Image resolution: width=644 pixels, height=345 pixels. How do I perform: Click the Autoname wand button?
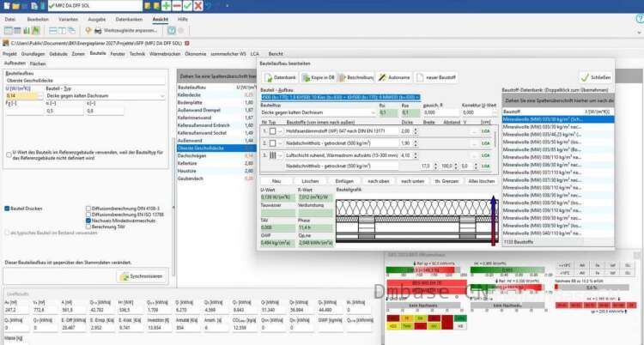394,77
